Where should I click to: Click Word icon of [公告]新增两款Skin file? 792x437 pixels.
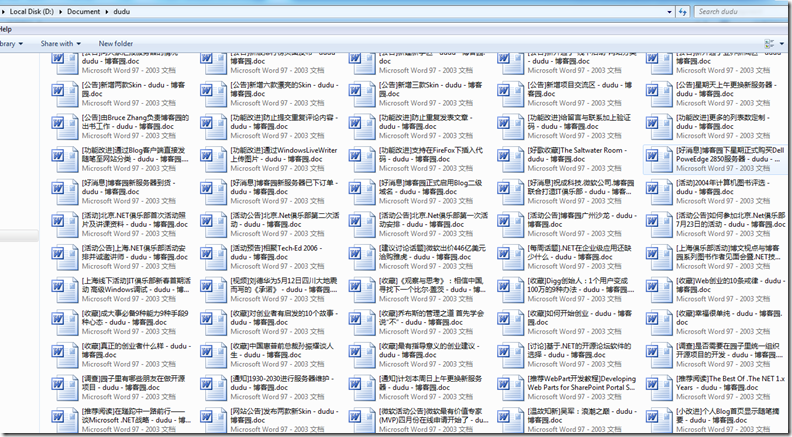tap(65, 95)
